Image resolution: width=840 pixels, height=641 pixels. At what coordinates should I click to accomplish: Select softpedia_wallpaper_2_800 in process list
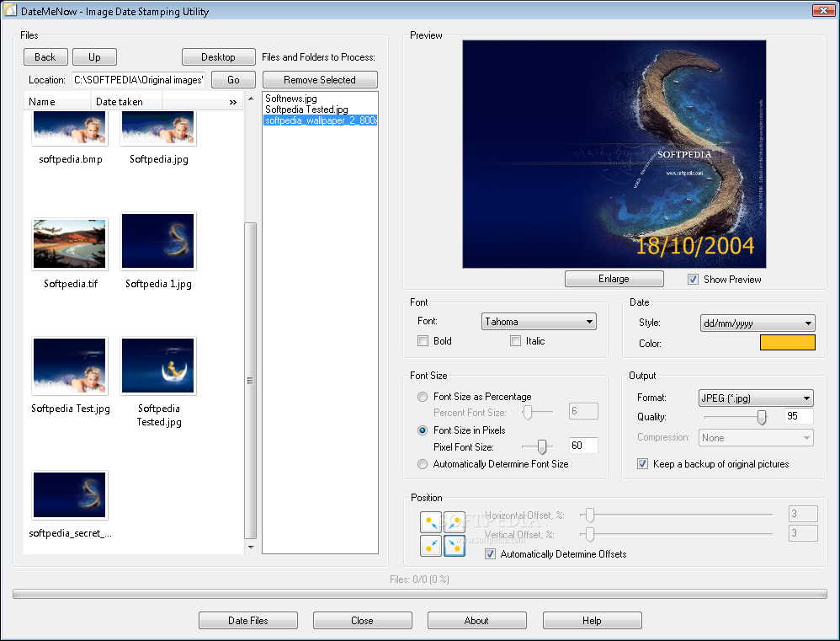pos(321,120)
